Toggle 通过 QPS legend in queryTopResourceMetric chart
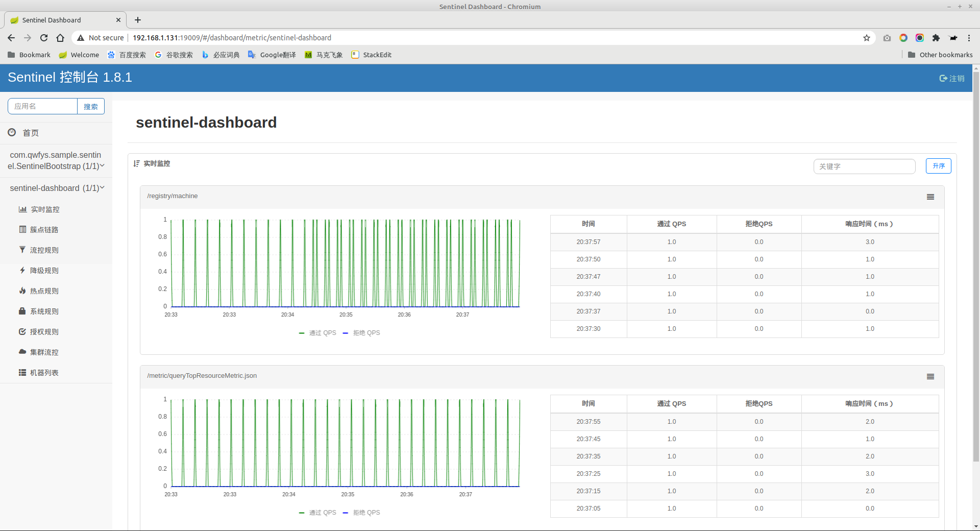The width and height of the screenshot is (980, 531). click(x=317, y=513)
